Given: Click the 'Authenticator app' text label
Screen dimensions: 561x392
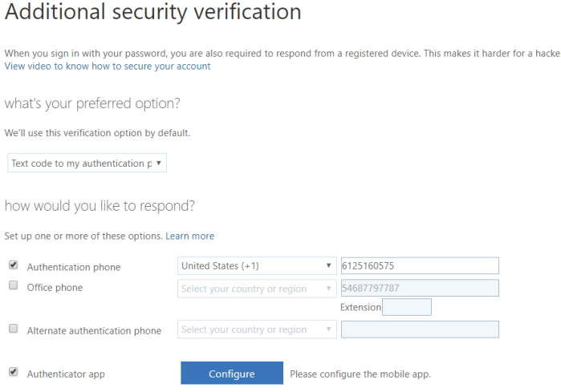Looking at the screenshot, I should [66, 374].
